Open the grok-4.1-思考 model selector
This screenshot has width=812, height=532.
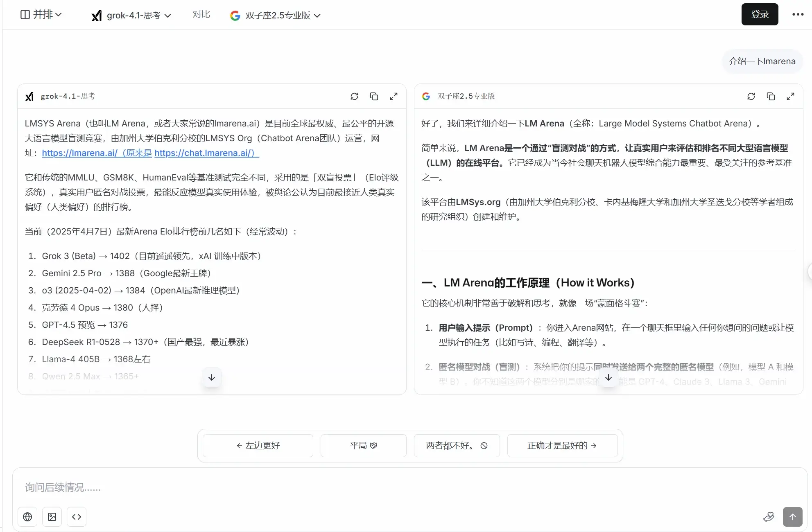[131, 16]
